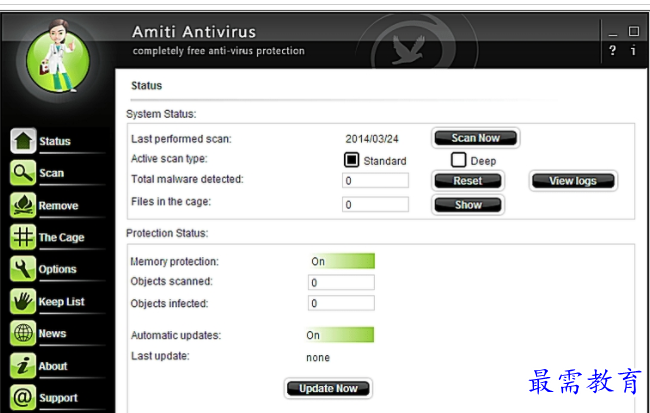Open the Scan section label
Screen dimensions: 650x413
tap(51, 173)
